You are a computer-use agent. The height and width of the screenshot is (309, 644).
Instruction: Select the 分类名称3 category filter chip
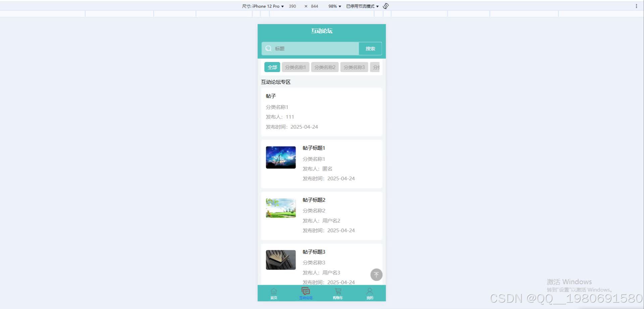point(354,67)
